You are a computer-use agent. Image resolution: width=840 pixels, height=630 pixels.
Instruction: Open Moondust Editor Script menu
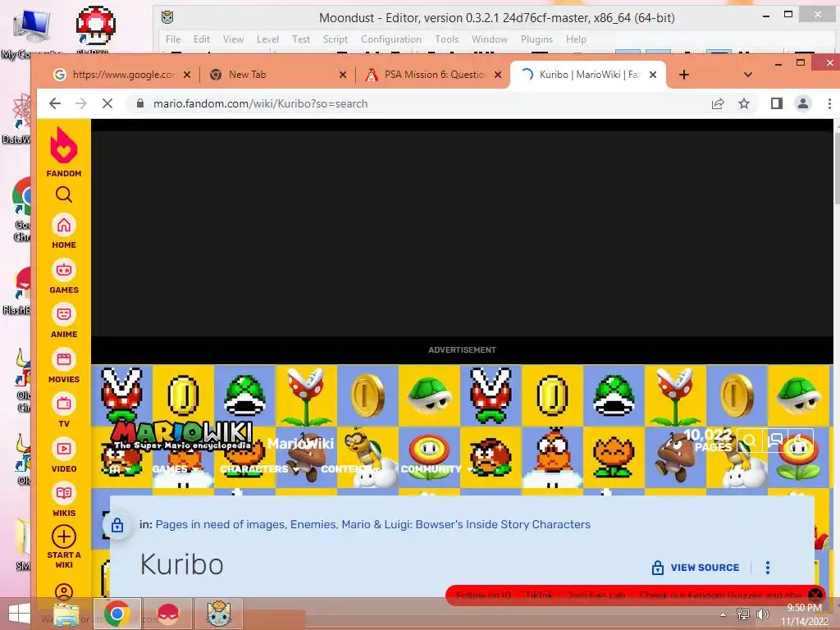(336, 39)
